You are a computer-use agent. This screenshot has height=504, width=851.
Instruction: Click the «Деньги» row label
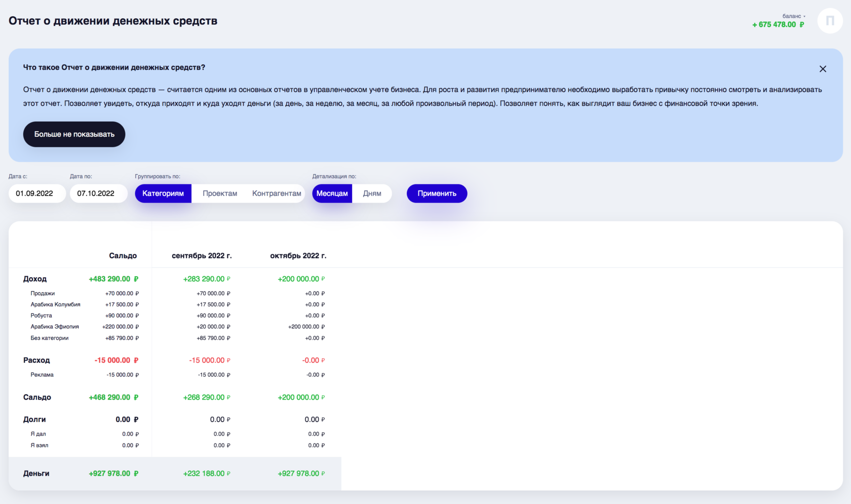[x=36, y=474]
